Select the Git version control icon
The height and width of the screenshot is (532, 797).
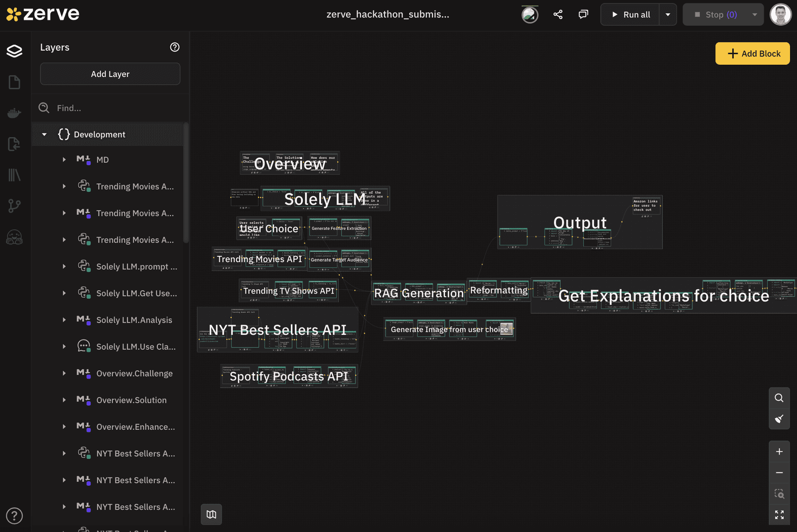14,205
